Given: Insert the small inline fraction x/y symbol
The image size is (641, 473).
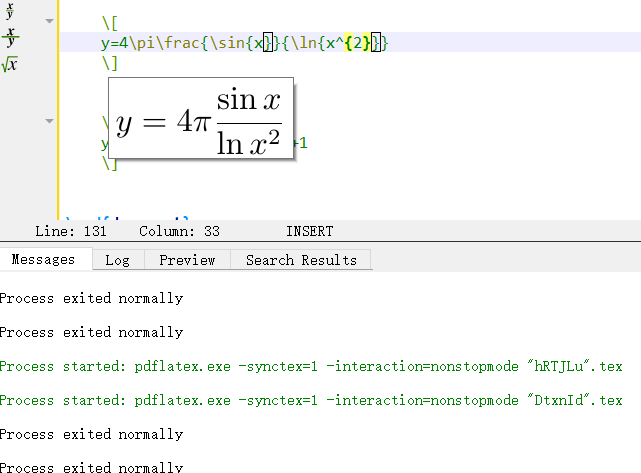Looking at the screenshot, I should (x=10, y=10).
